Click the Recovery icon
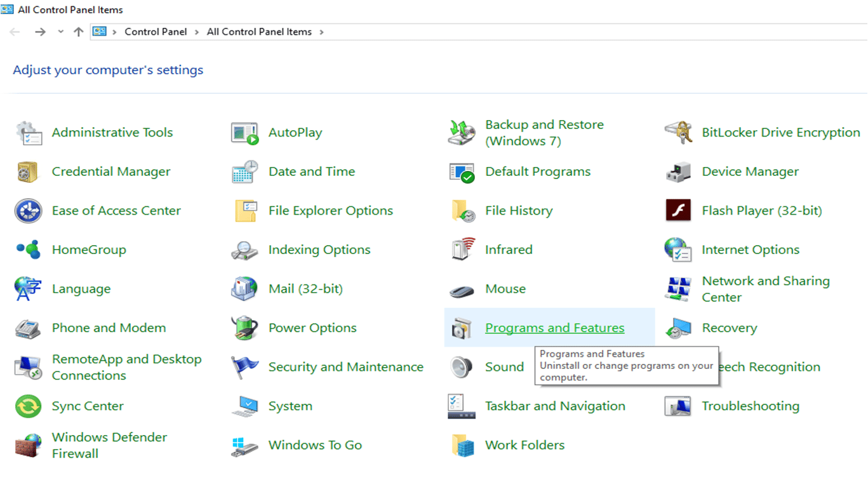The width and height of the screenshot is (868, 489). pyautogui.click(x=678, y=328)
